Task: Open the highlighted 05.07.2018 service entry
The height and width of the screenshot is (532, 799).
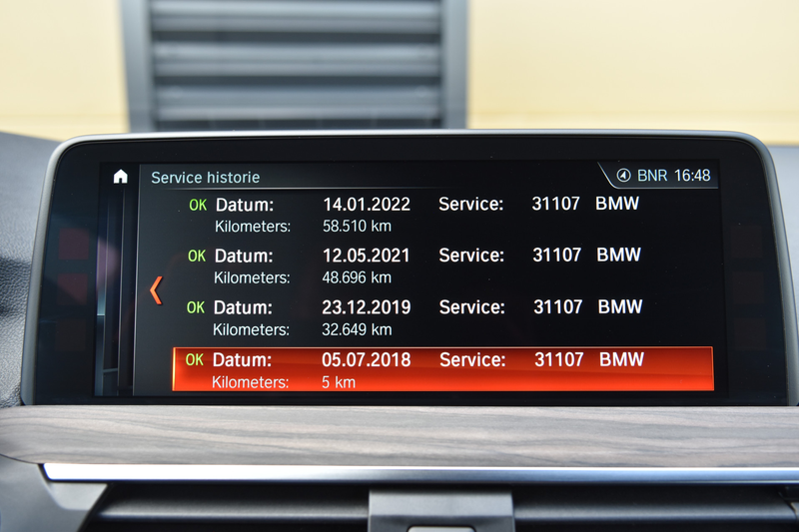Action: coord(443,369)
